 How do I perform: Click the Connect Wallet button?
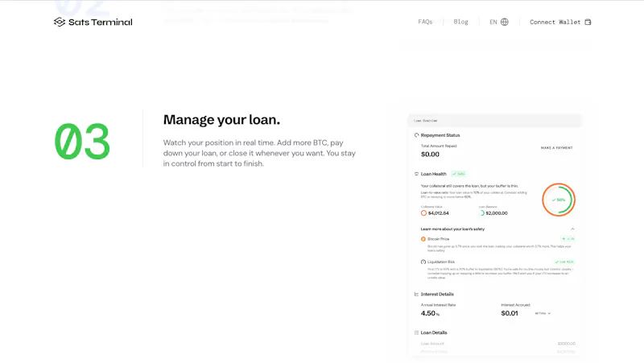(x=560, y=22)
